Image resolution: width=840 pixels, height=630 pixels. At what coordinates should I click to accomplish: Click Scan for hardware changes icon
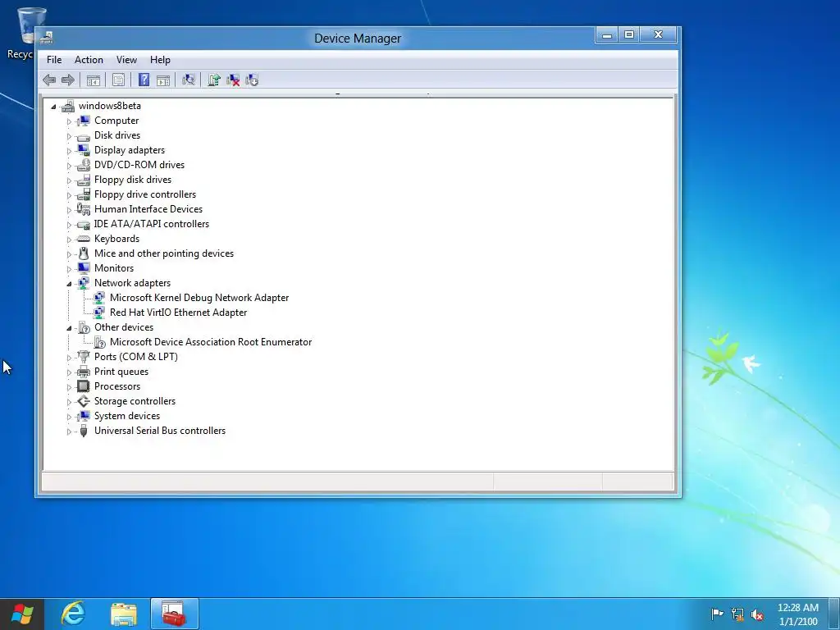pyautogui.click(x=188, y=80)
